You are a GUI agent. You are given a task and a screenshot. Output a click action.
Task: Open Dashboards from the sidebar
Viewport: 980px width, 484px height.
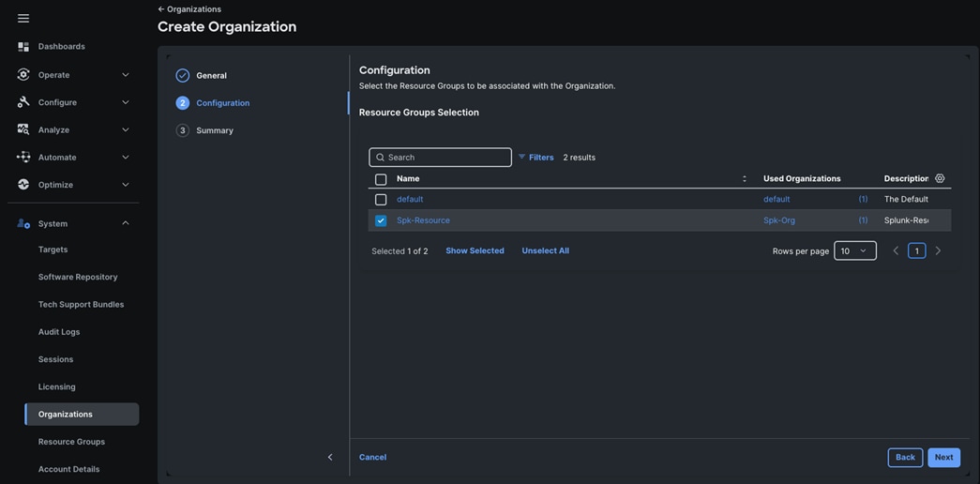(x=61, y=46)
